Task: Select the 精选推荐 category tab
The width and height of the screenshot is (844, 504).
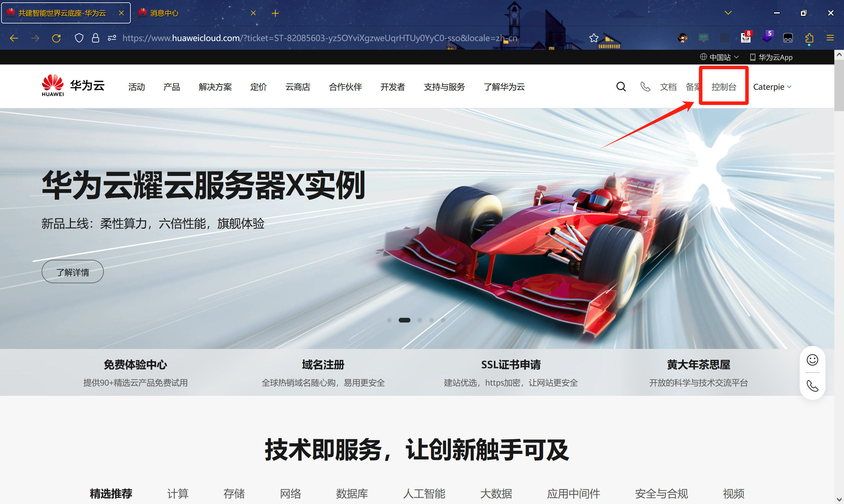Action: 111,493
